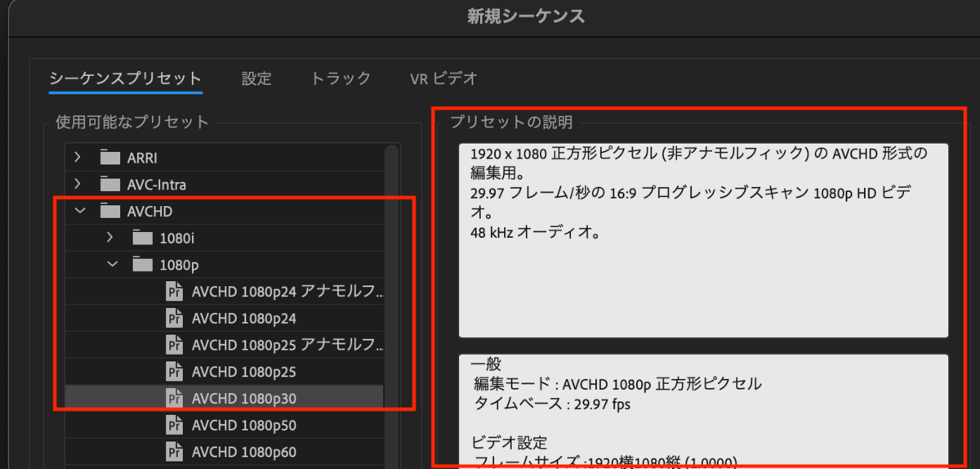980x469 pixels.
Task: Click preset icon beside AVCHD 1080p25
Action: click(174, 371)
